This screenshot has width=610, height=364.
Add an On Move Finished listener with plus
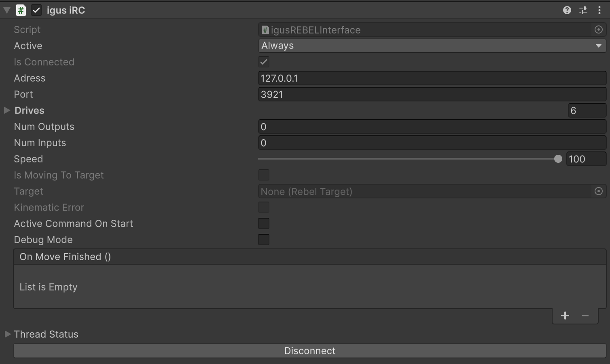[565, 316]
